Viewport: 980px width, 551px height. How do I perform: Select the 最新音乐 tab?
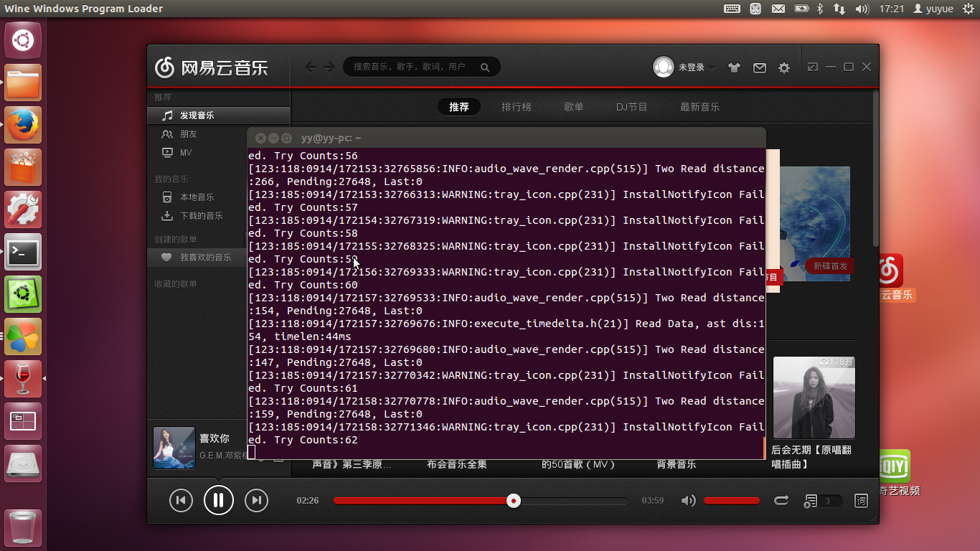pos(699,107)
